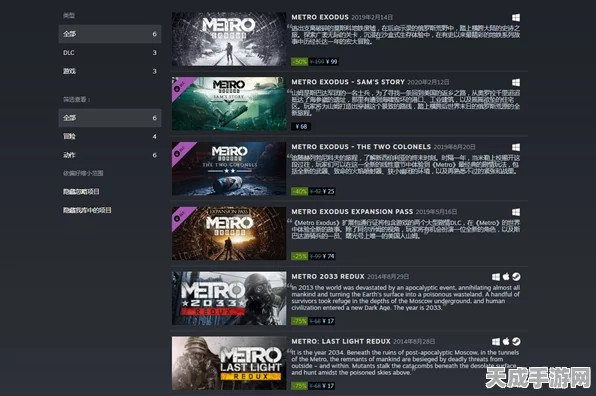Select the genre filter with count 4
Screen dimensions: 596x396
coord(110,136)
